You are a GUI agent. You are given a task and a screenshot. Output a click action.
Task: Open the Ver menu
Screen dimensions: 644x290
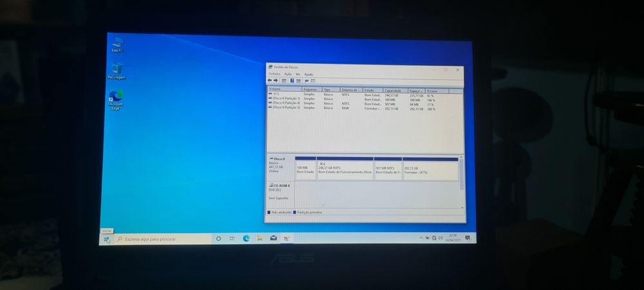pyautogui.click(x=298, y=74)
